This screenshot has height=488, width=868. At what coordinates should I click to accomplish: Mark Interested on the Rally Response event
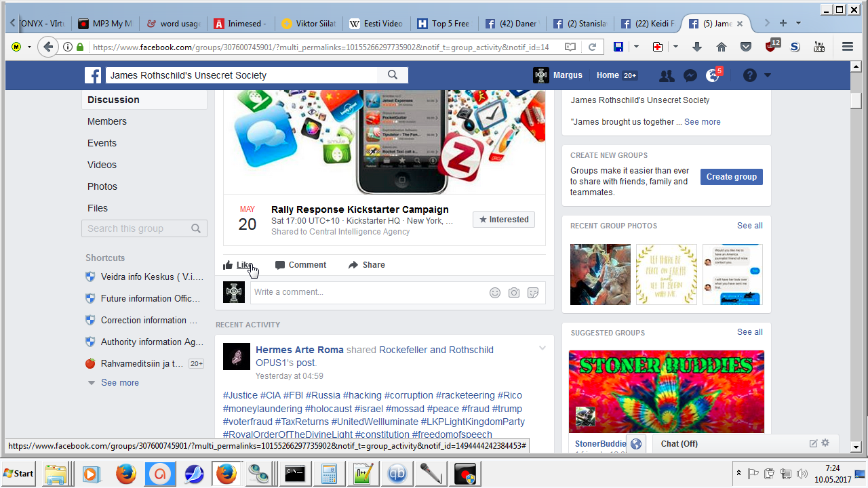point(504,220)
